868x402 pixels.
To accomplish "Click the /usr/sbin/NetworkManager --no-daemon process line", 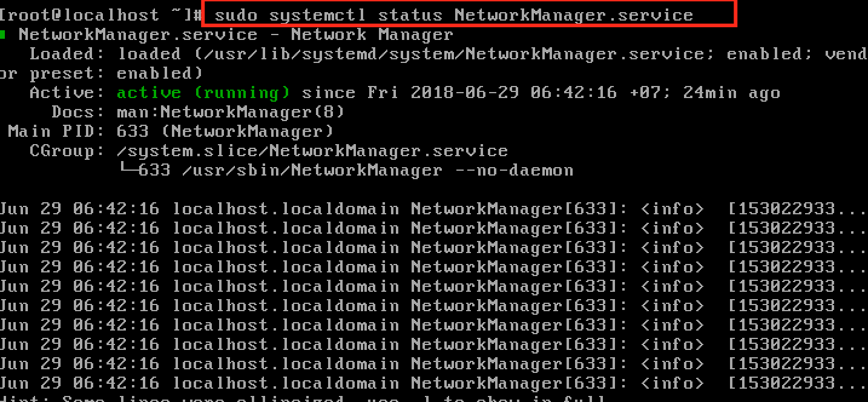I will 356,171.
